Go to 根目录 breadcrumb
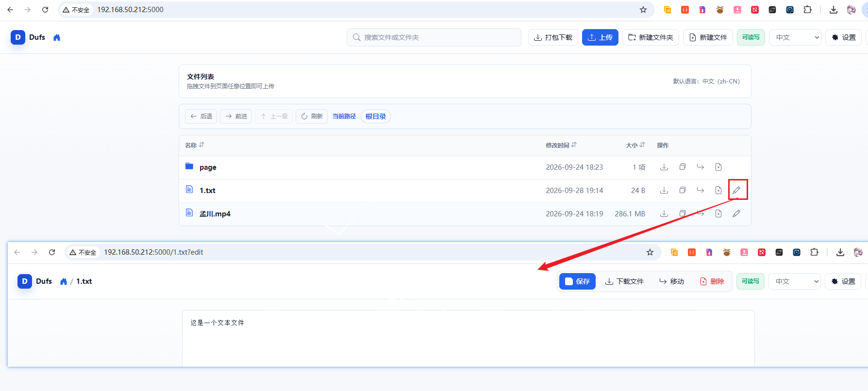The image size is (868, 391). [376, 116]
